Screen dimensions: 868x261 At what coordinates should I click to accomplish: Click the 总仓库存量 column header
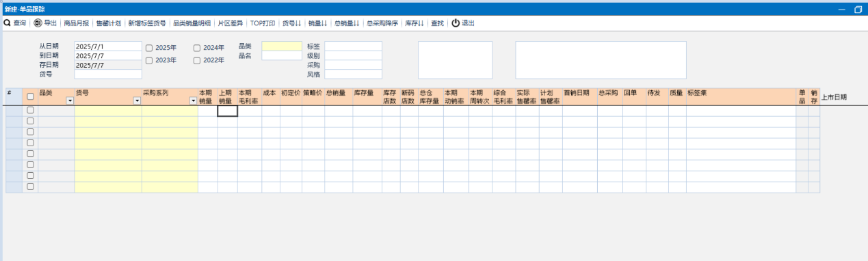point(430,96)
